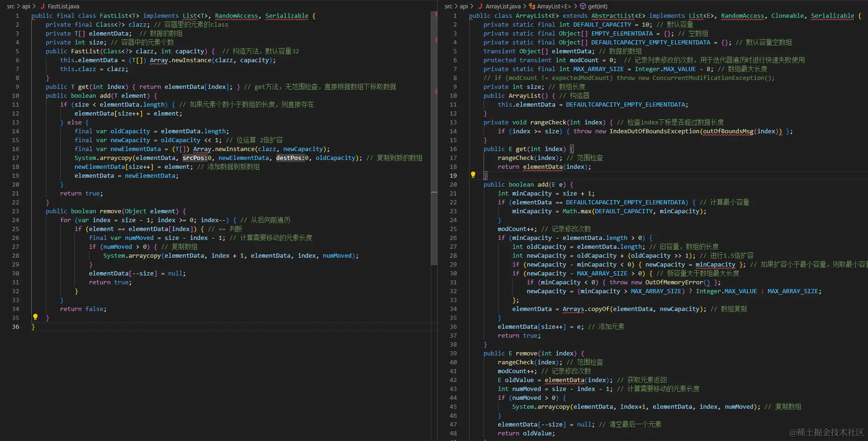Click line number 48 in ArrayList.java
868x441 pixels.
453,434
